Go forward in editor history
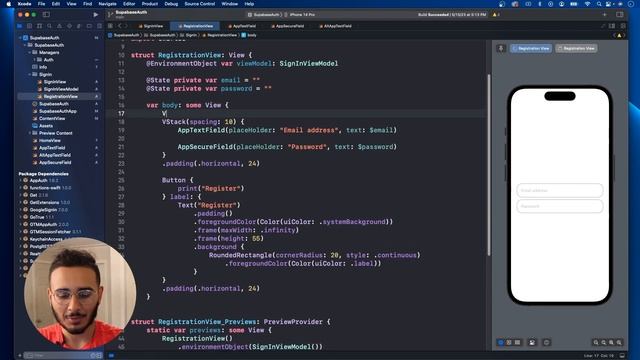The image size is (640, 360). click(126, 26)
